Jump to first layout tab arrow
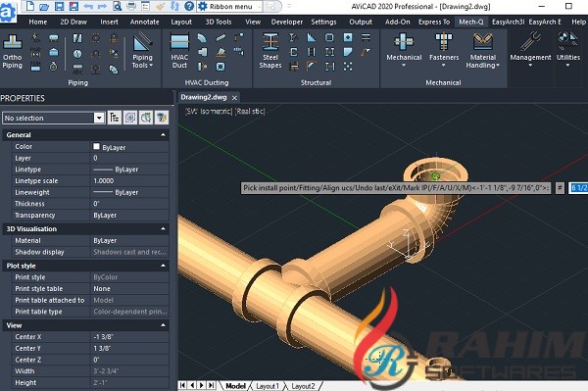Viewport: 588px width, 391px height. pyautogui.click(x=182, y=385)
